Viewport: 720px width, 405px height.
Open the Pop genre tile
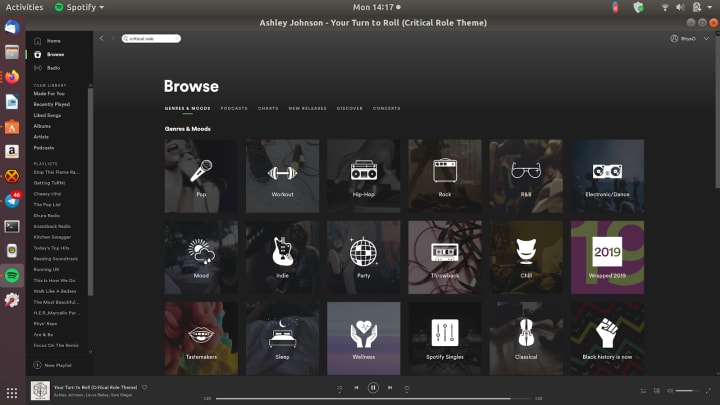coord(201,176)
